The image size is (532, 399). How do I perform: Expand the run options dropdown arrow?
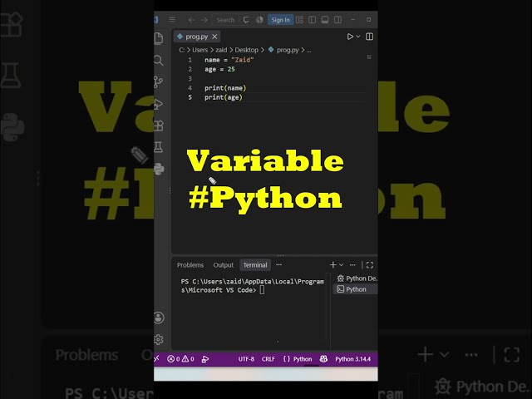coord(358,37)
